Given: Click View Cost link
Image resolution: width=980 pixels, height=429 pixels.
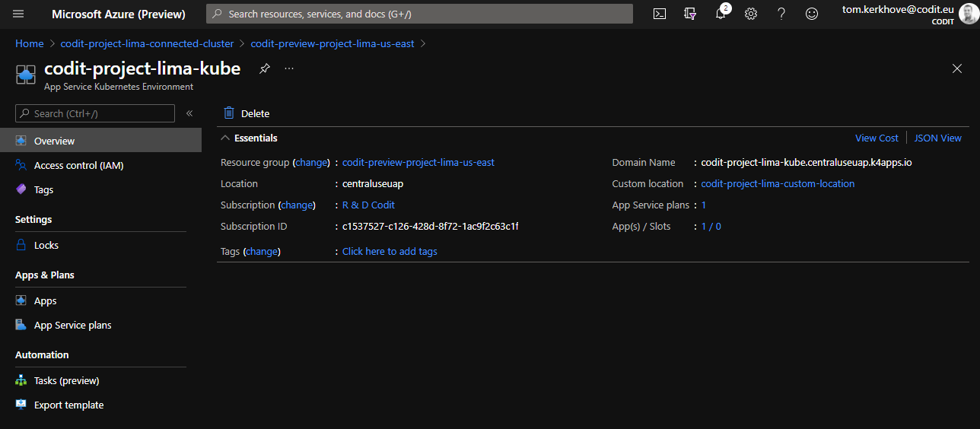Looking at the screenshot, I should coord(877,138).
